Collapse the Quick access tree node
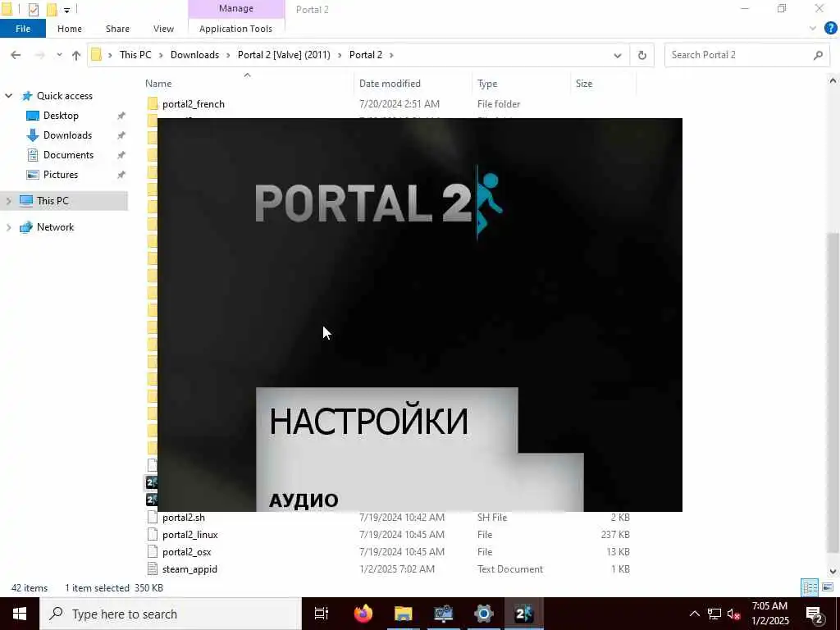The image size is (840, 630). coord(8,96)
